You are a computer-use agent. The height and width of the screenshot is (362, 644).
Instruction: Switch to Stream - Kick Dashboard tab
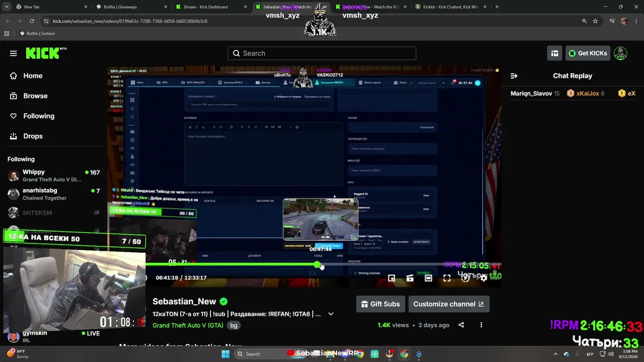[210, 7]
